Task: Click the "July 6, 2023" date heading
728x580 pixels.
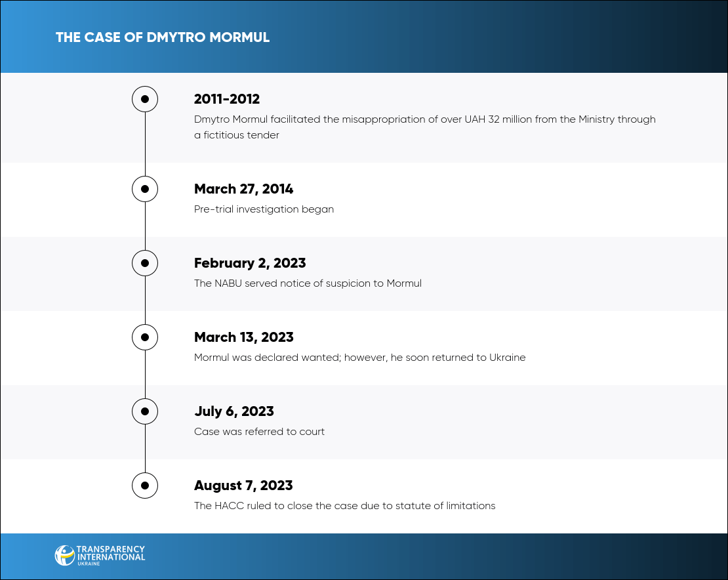Action: (233, 411)
